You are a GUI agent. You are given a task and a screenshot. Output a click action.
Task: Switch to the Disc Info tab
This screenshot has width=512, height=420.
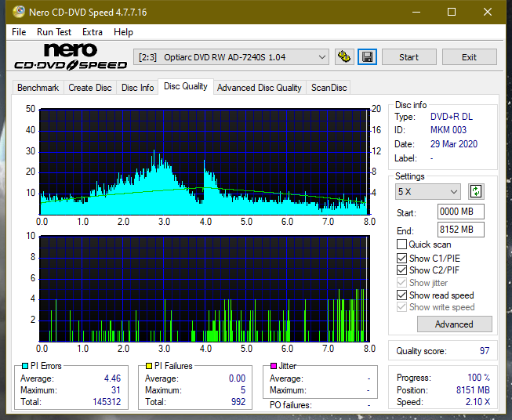(137, 88)
